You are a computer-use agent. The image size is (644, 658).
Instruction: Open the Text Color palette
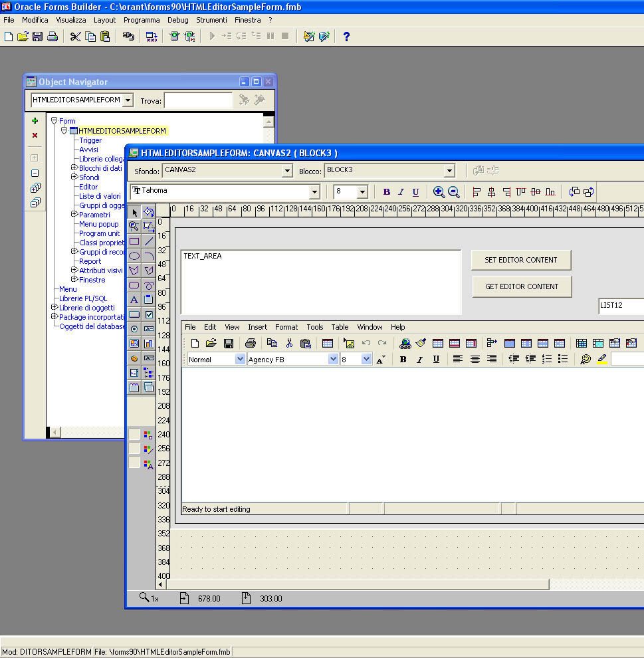coord(148,464)
